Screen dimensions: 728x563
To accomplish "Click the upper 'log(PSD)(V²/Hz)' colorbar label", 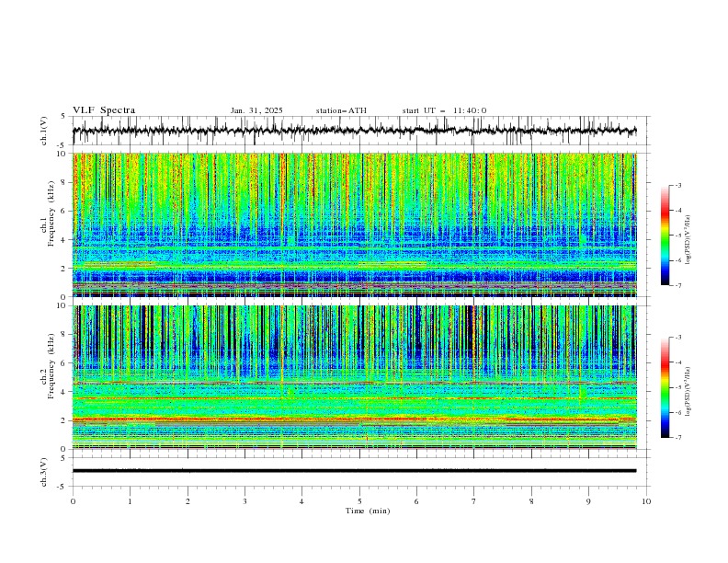I will point(688,240).
